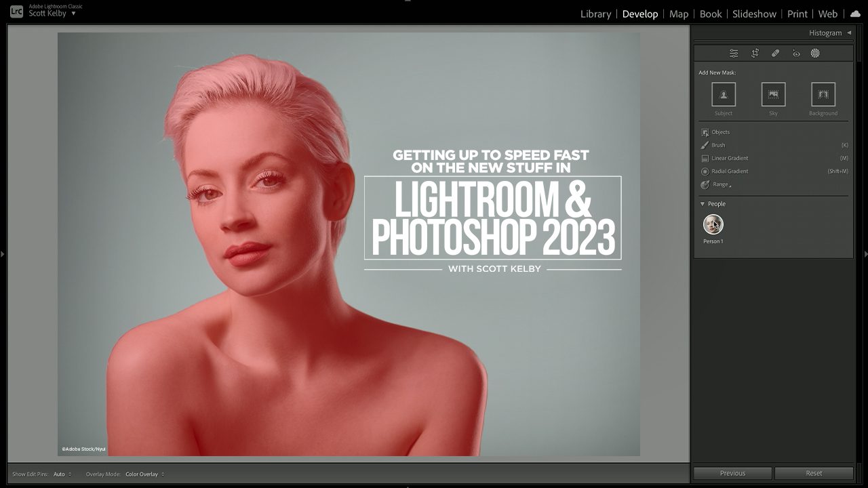The height and width of the screenshot is (488, 868).
Task: Open the Web module
Action: [828, 14]
